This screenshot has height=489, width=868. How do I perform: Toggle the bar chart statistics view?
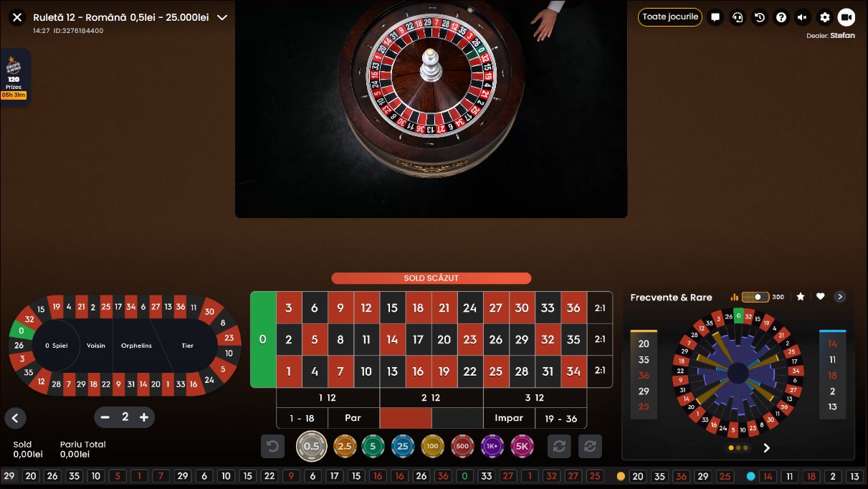point(735,297)
